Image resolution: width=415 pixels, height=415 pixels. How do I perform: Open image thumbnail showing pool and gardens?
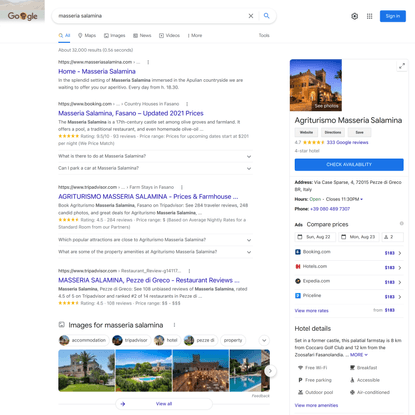click(144, 370)
